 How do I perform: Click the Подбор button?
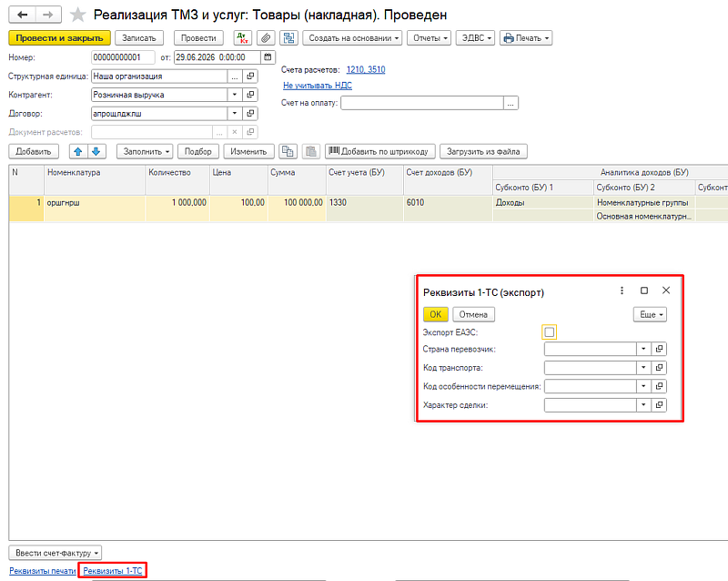(197, 151)
